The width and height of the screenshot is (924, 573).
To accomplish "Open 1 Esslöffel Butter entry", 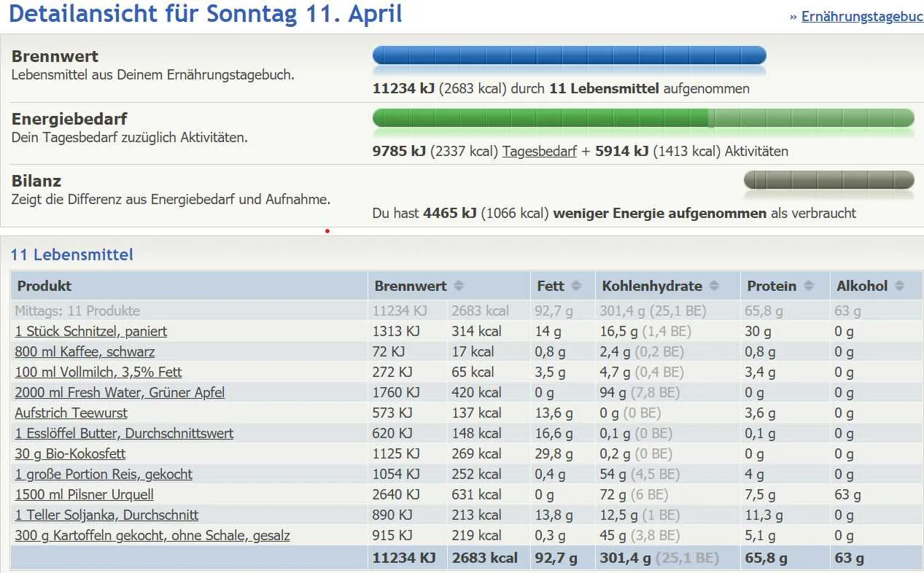I will (x=124, y=433).
